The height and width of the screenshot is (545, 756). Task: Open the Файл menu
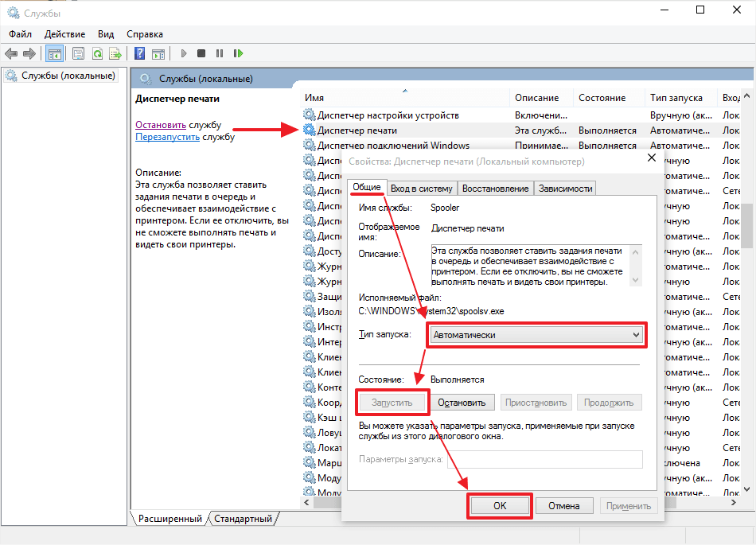pos(20,34)
